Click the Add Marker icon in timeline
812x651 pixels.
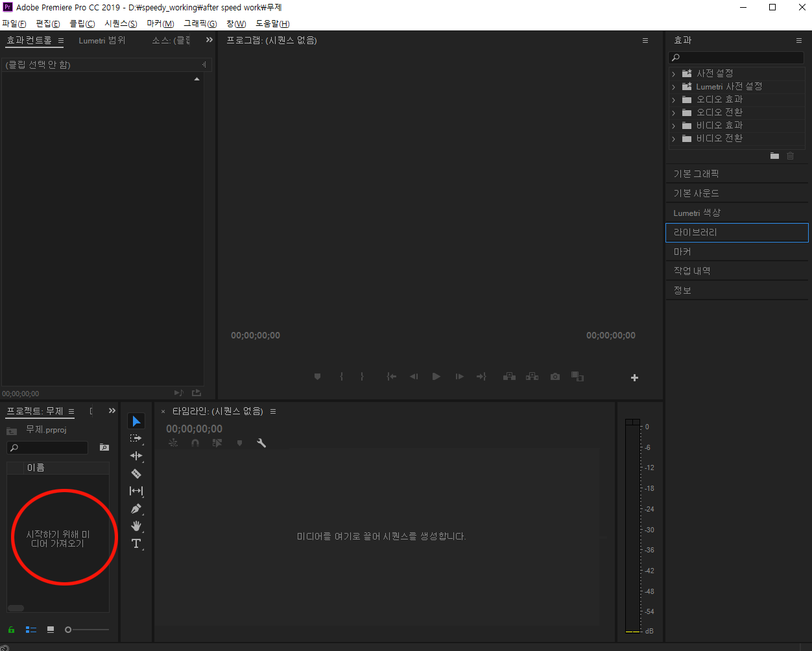click(239, 443)
